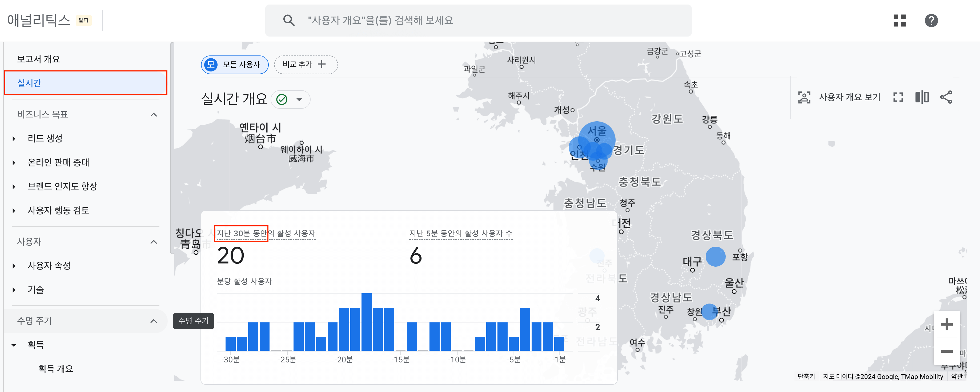980x392 pixels.
Task: Click the 경상북도 map label
Action: [712, 235]
